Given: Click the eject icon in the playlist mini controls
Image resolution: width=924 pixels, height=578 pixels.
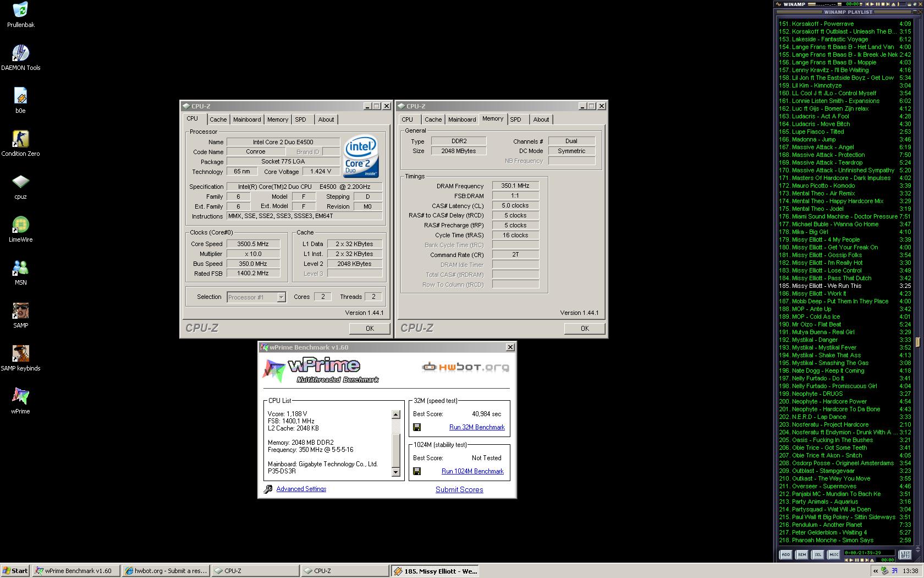Looking at the screenshot, I should click(872, 560).
